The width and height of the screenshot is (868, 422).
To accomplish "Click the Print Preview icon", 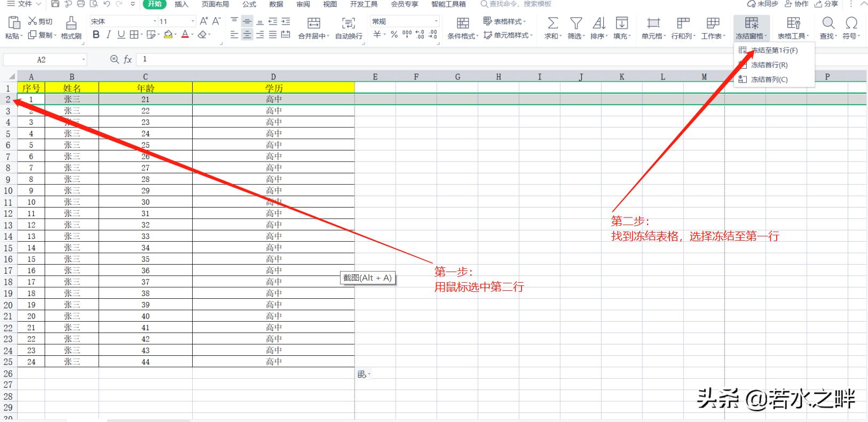I will pos(94,4).
